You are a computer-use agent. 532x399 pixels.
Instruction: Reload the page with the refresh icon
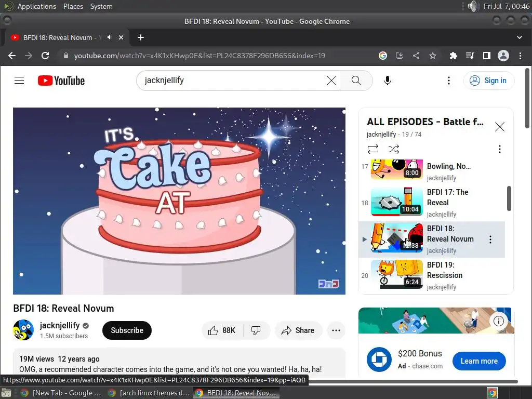point(45,56)
